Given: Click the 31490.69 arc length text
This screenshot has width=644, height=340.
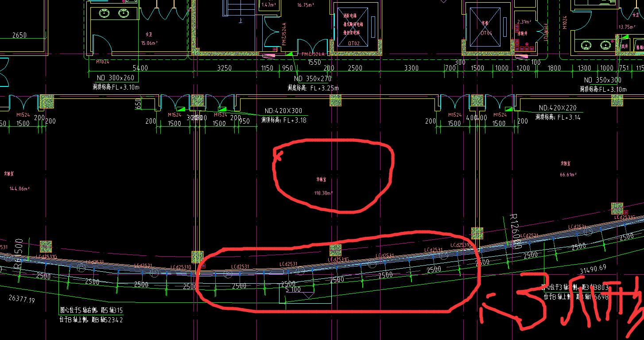Looking at the screenshot, I should 593,269.
